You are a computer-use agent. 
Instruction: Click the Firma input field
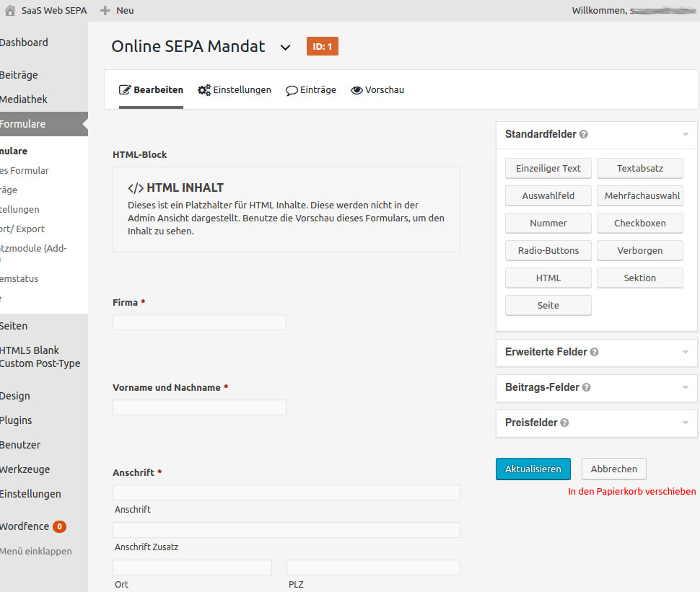(199, 322)
